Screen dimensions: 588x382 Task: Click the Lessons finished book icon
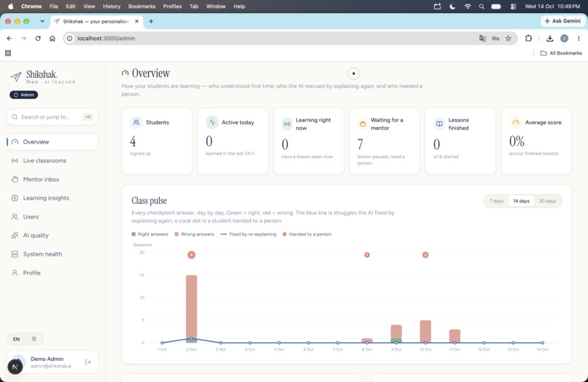point(439,124)
